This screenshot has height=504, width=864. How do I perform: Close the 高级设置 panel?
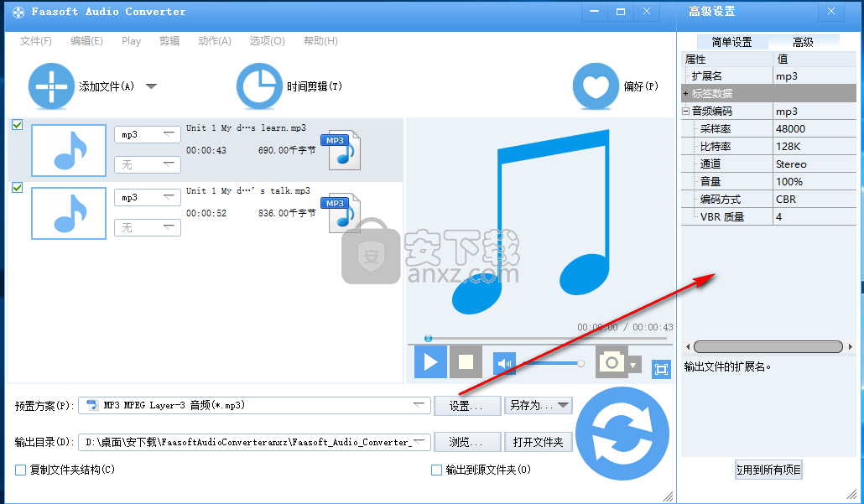click(831, 12)
